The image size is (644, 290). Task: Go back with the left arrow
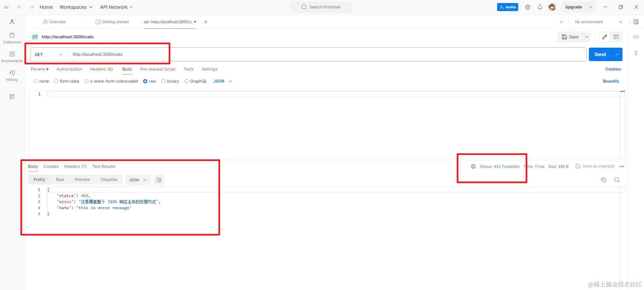pyautogui.click(x=19, y=7)
